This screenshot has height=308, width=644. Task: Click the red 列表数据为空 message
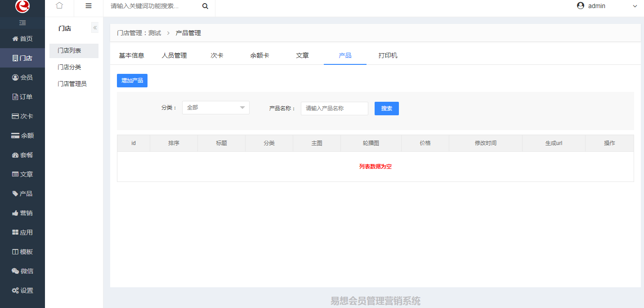pyautogui.click(x=376, y=167)
